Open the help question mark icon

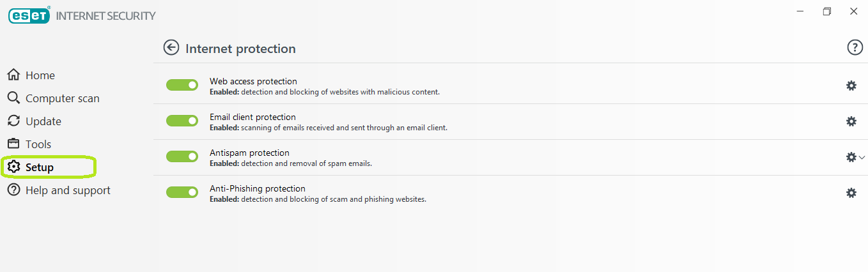coord(855,47)
